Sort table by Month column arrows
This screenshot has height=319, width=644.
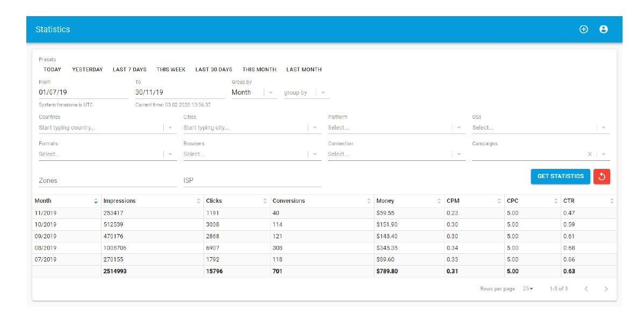(96, 201)
